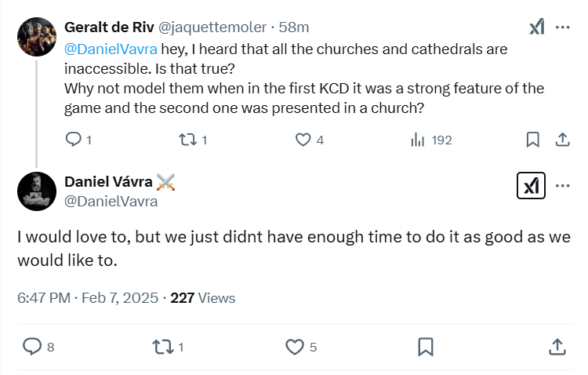Repost Daniel Vávra's tweet

(163, 346)
